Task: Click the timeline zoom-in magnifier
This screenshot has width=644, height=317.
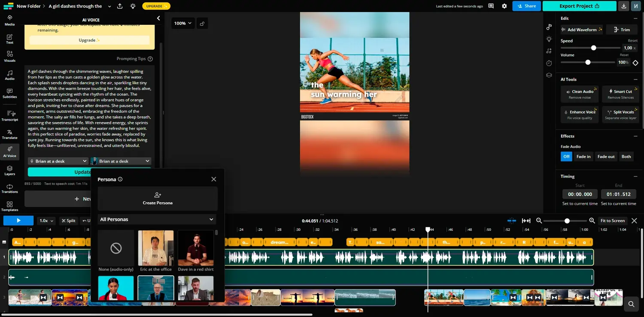Action: tap(592, 220)
